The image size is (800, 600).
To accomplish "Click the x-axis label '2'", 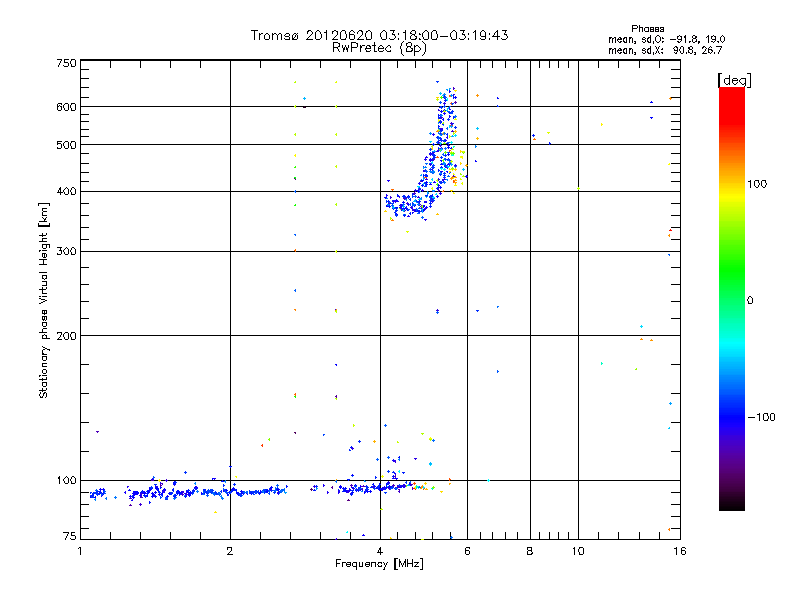I will click(230, 551).
